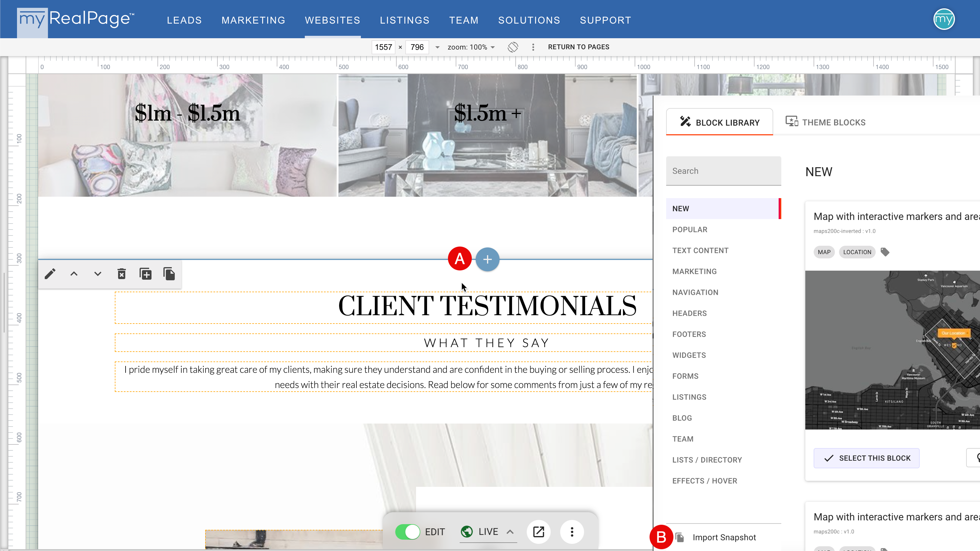Image resolution: width=980 pixels, height=551 pixels.
Task: Open the SOLUTIONS menu
Action: coord(529,20)
